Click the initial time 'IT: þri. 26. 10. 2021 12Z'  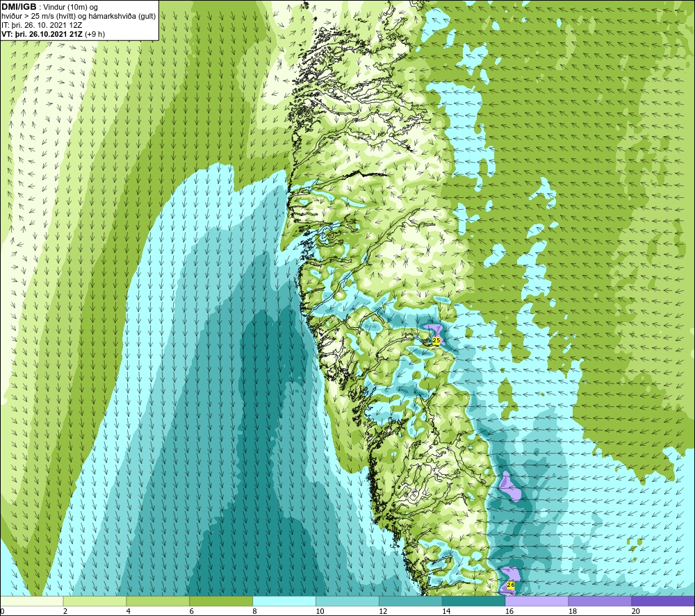(x=42, y=25)
